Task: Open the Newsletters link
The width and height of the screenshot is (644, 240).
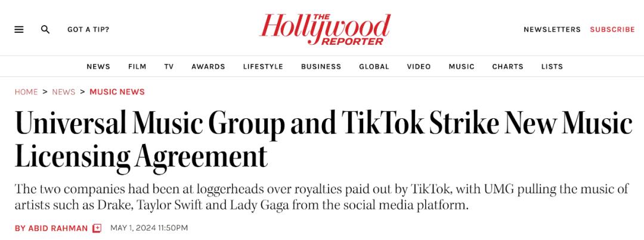Action: tap(552, 30)
